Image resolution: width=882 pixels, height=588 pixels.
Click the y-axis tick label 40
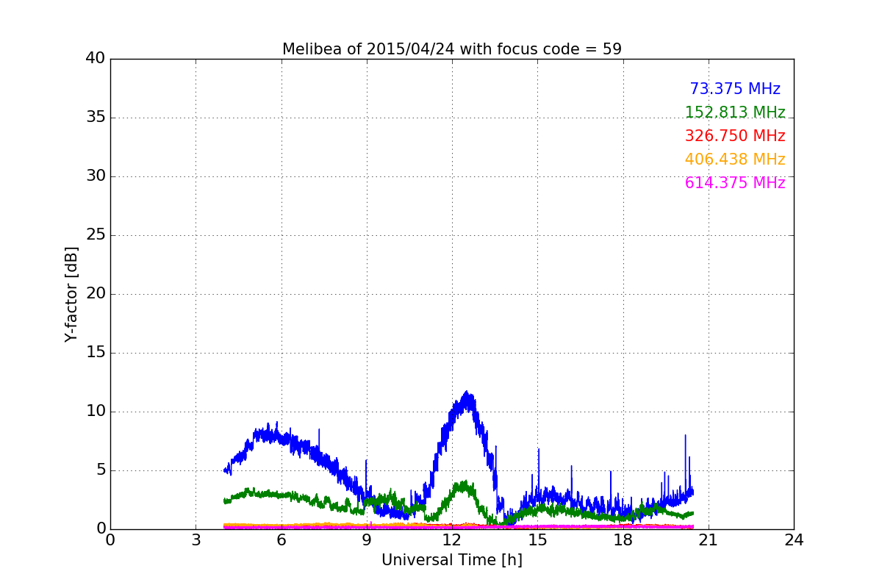point(96,59)
